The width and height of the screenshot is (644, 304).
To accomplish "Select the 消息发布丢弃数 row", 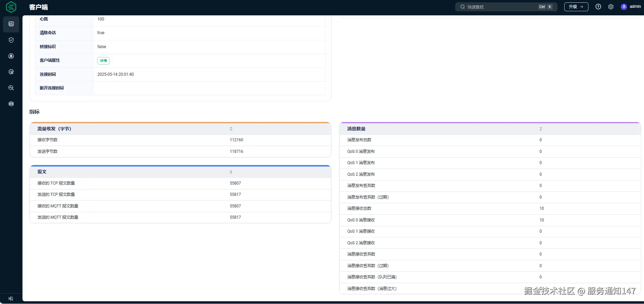I will tap(490, 186).
